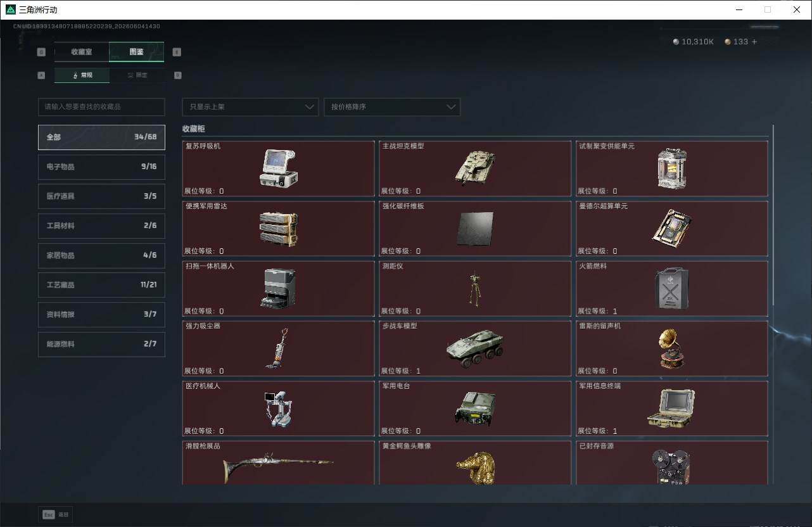The height and width of the screenshot is (527, 812).
Task: Show the 能源燃料 2/7 category
Action: tap(101, 344)
